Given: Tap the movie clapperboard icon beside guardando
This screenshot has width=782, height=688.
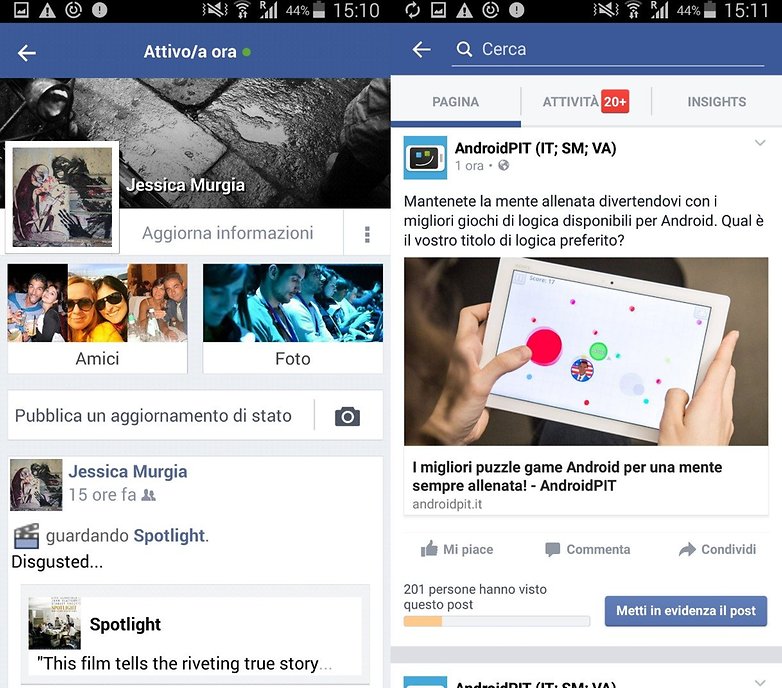Looking at the screenshot, I should (x=26, y=536).
